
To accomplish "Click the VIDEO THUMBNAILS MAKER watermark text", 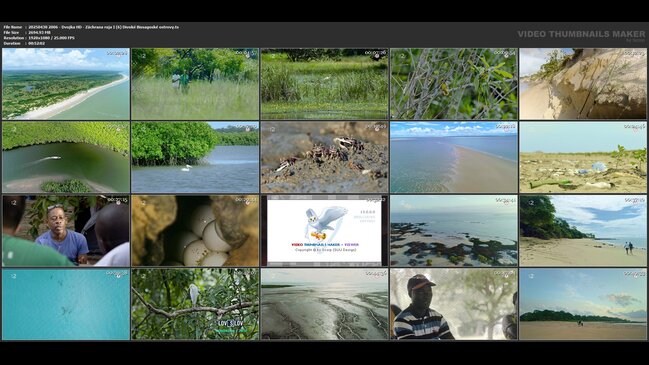I will 581,34.
